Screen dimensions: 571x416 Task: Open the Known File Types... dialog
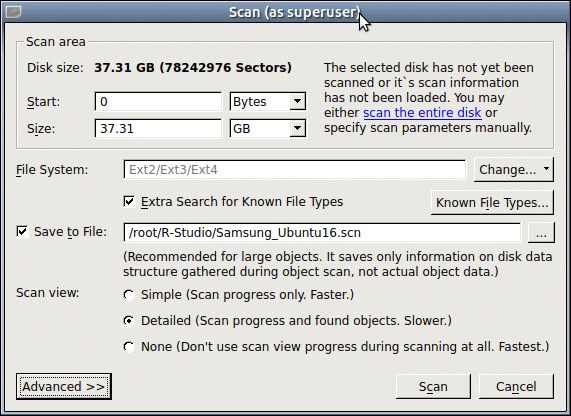492,203
